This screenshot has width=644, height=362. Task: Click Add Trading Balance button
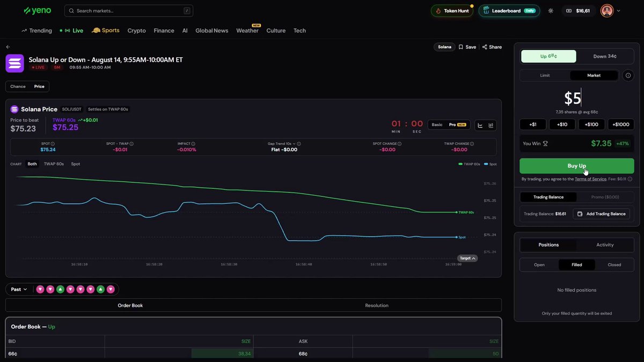tap(602, 214)
